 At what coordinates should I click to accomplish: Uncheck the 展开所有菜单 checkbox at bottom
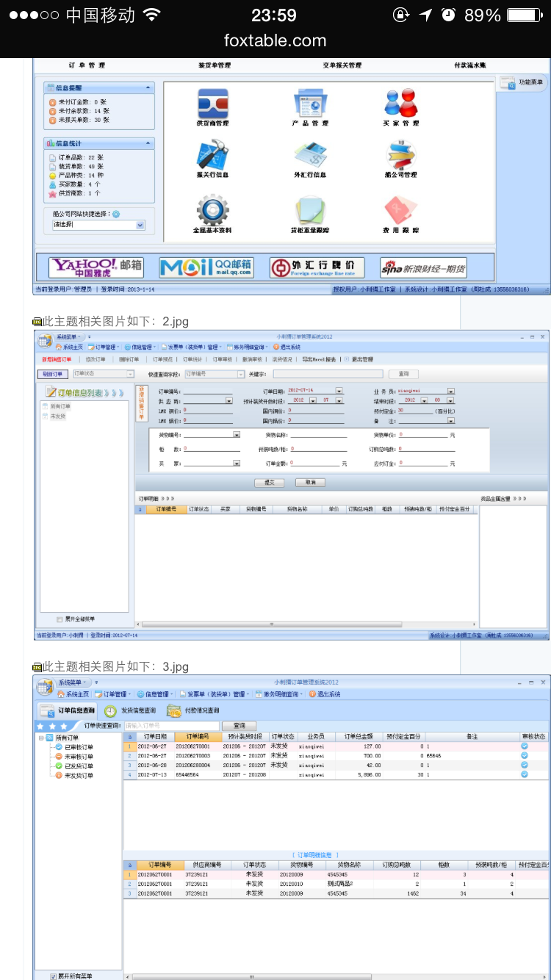[53, 976]
